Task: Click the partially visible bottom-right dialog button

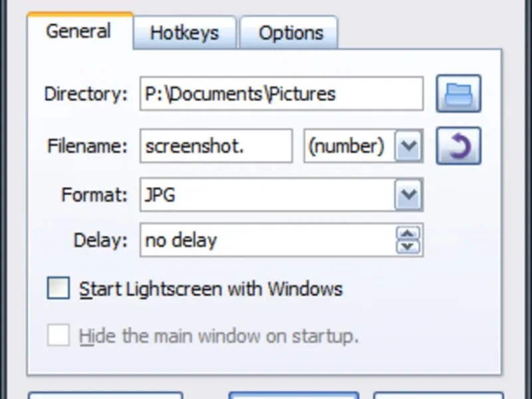Action: (438, 395)
